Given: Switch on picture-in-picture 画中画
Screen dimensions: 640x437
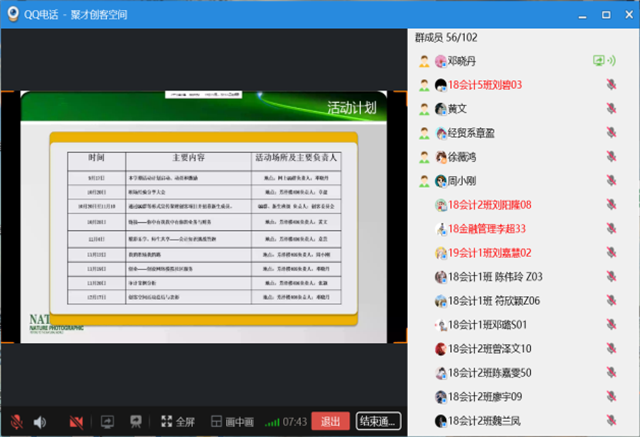Looking at the screenshot, I should pos(234,421).
